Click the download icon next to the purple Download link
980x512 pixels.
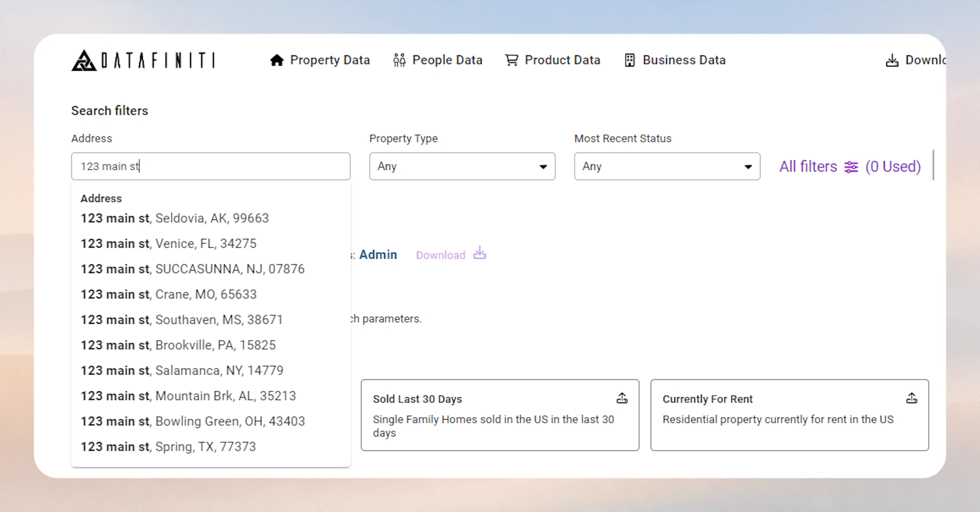(479, 254)
